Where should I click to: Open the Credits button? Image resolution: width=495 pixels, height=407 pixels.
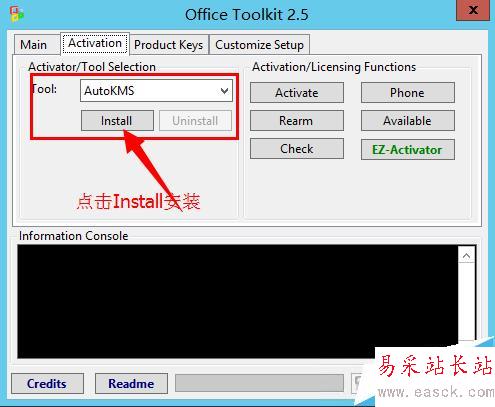[47, 384]
